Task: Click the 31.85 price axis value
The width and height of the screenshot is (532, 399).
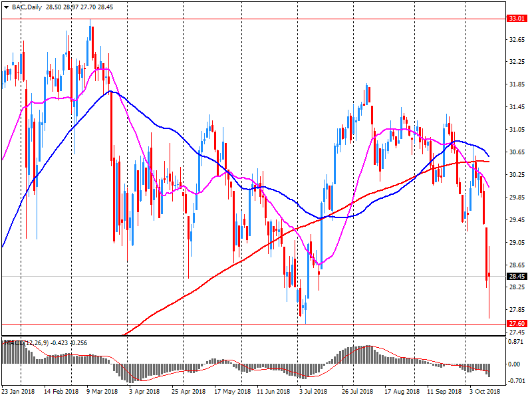Action: click(x=517, y=84)
